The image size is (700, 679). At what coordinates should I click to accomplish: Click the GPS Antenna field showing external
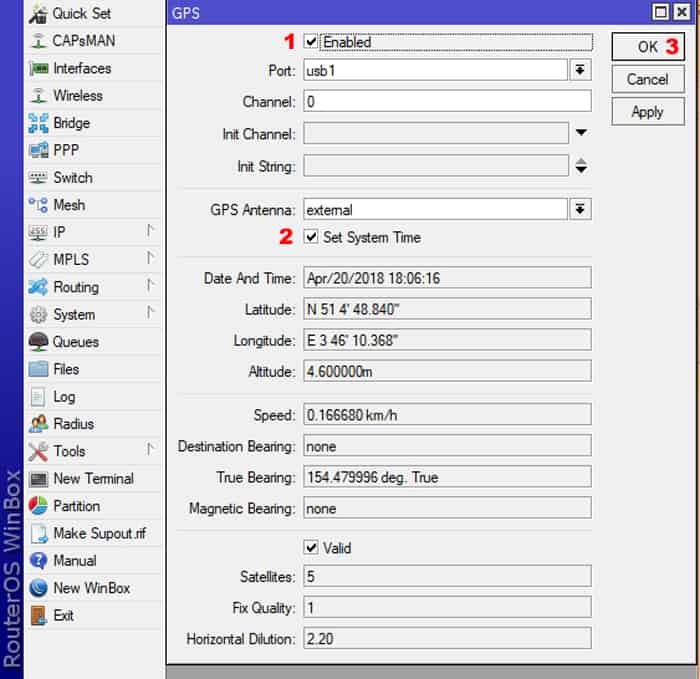(435, 209)
